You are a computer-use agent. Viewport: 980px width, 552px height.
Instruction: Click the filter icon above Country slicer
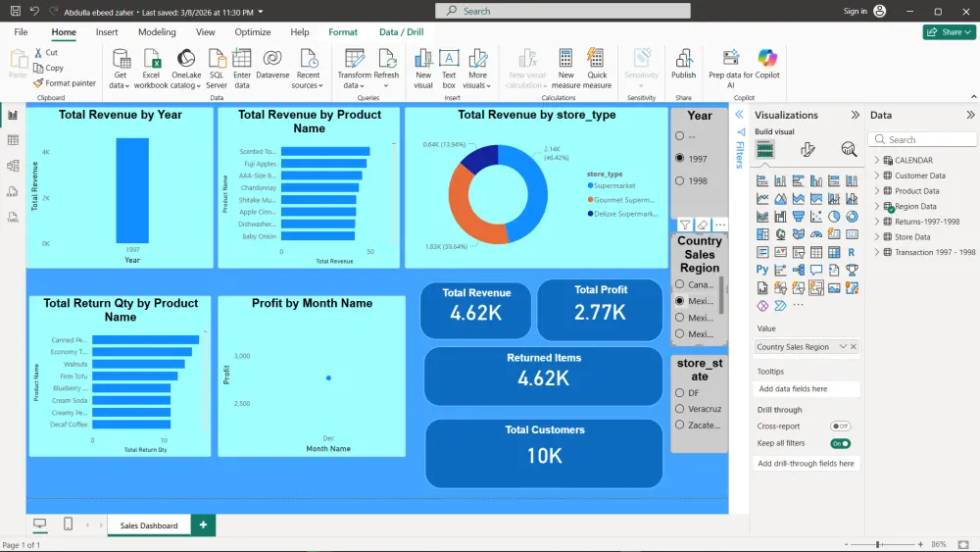[x=685, y=225]
